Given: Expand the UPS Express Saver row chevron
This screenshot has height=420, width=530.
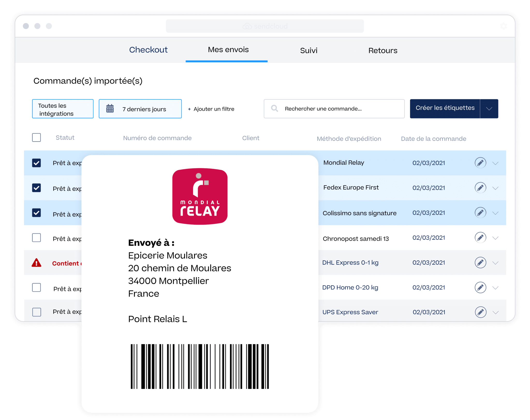Looking at the screenshot, I should pyautogui.click(x=495, y=312).
